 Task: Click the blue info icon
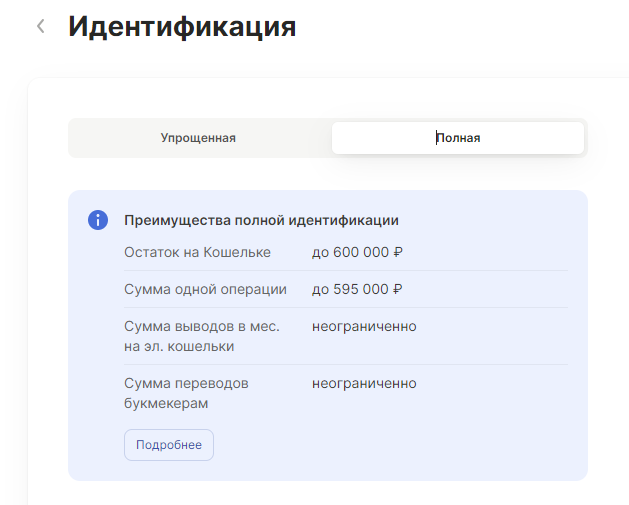[98, 220]
